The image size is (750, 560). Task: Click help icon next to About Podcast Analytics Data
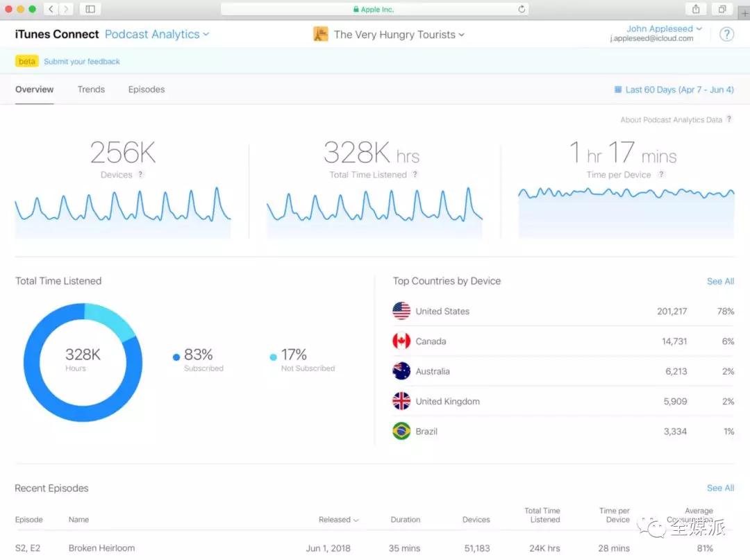[x=729, y=119]
